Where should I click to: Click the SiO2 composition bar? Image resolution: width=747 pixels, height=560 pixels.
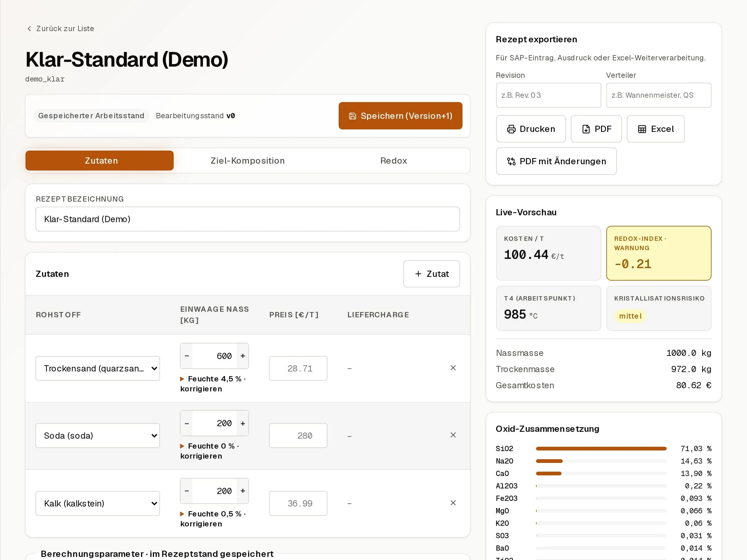[601, 449]
